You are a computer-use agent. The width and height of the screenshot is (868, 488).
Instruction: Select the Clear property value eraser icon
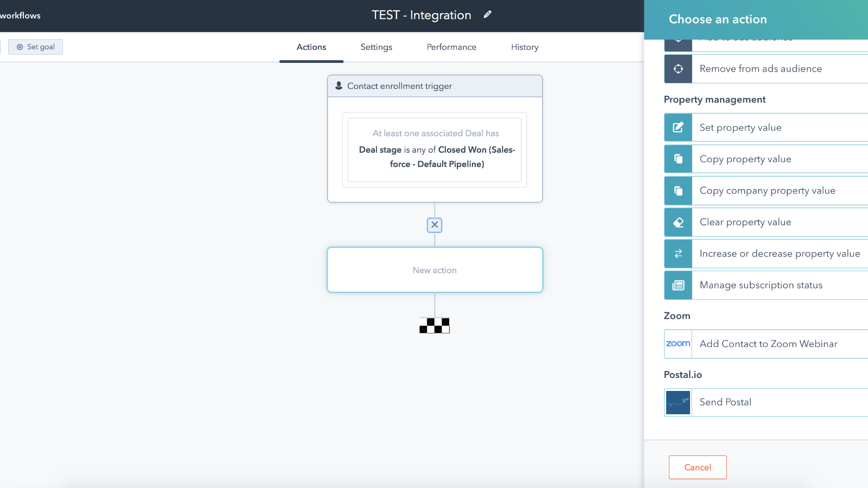tap(678, 222)
